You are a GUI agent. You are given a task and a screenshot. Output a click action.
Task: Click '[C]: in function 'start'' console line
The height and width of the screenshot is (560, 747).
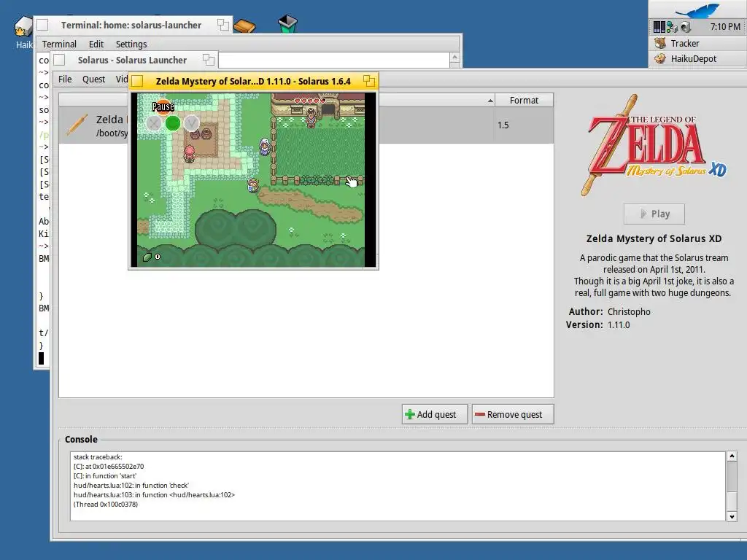click(105, 476)
